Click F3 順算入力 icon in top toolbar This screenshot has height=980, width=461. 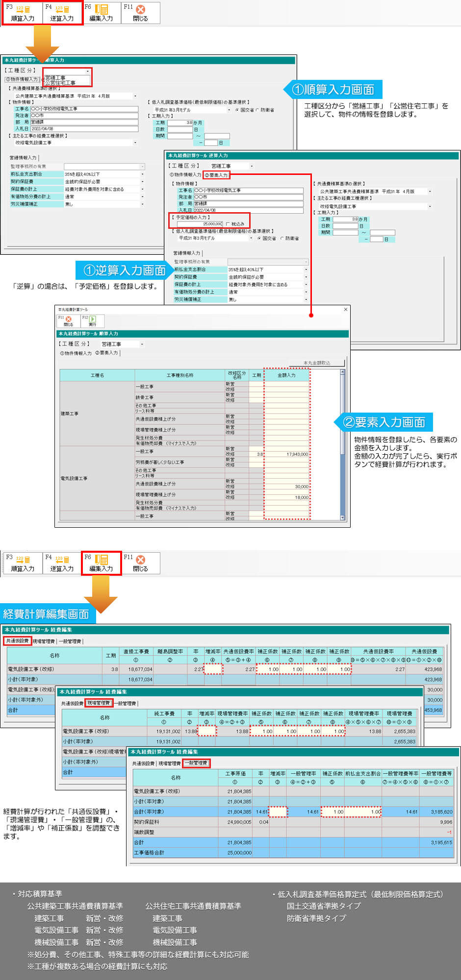point(23,13)
